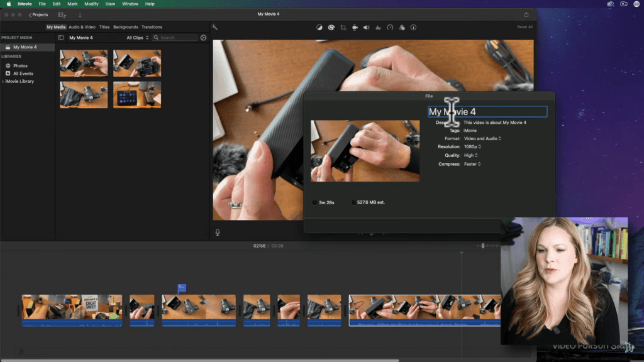Open the media browser settings gear
This screenshot has width=644, height=362.
(x=203, y=38)
